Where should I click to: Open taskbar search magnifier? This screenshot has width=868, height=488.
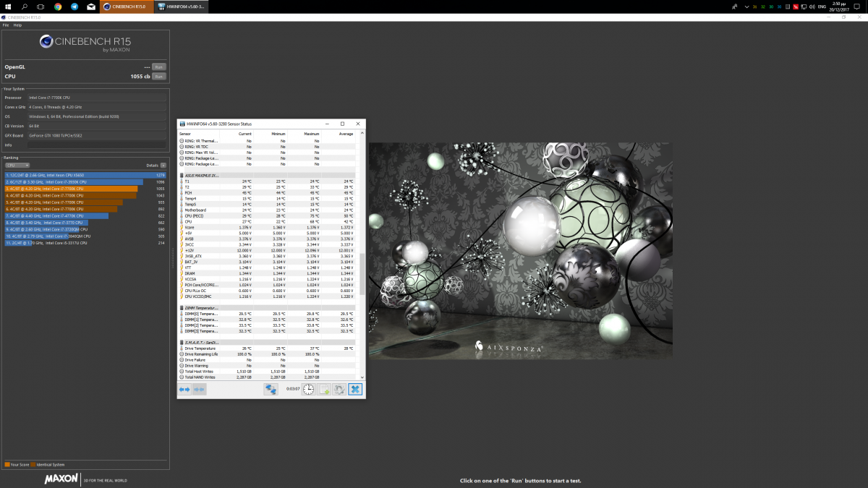tap(25, 7)
